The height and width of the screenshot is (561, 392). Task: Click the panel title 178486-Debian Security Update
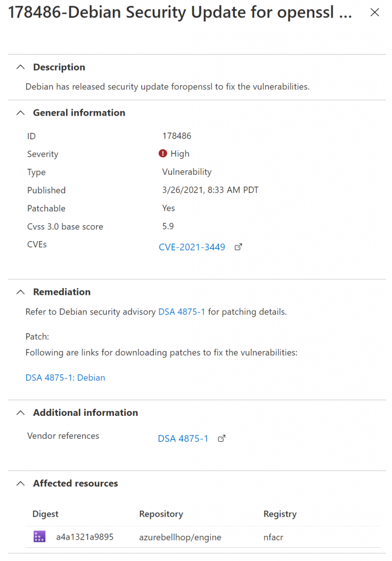click(x=180, y=13)
